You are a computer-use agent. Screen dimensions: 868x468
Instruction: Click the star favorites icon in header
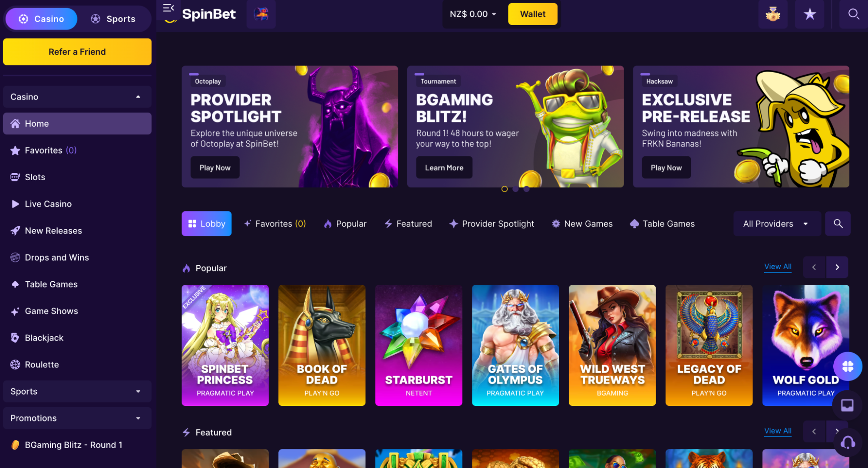tap(809, 14)
